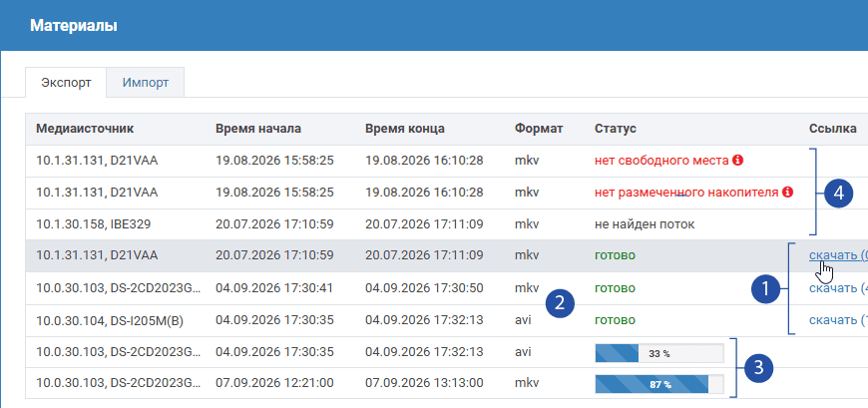
Task: Click скачать link for DS-I205M(B) row
Action: [x=838, y=320]
